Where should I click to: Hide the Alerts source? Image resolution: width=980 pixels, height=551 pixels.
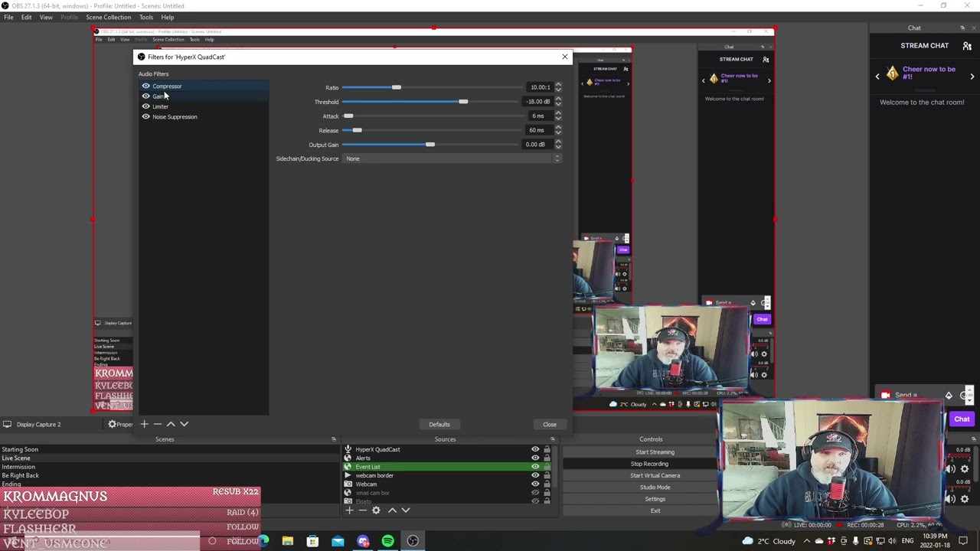pos(535,458)
